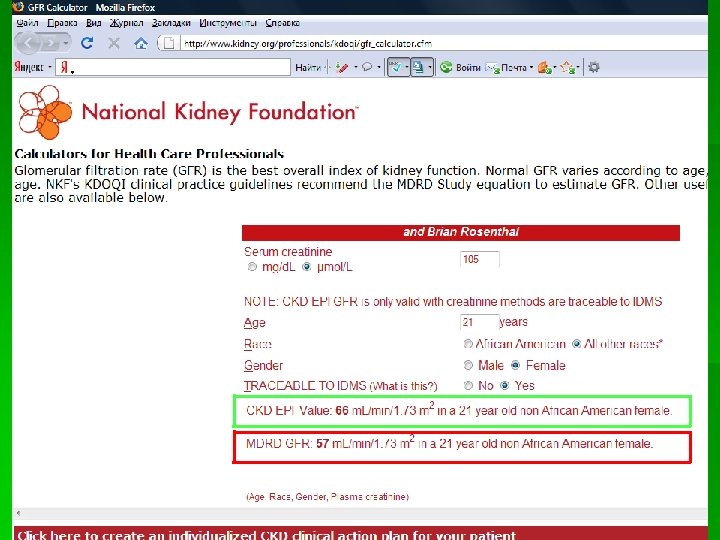Select the µmol/L unit radio button
Image resolution: width=720 pixels, height=540 pixels.
[x=306, y=267]
